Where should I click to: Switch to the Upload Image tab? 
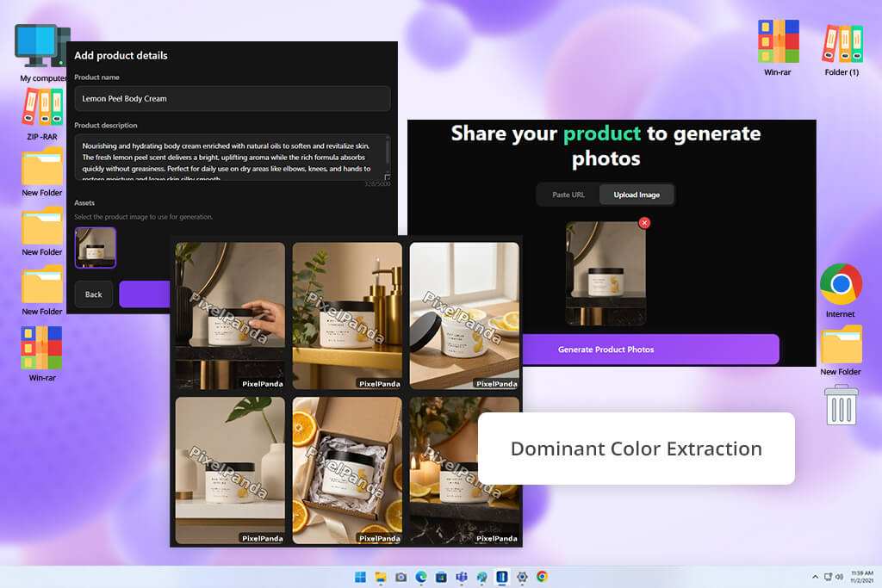click(x=637, y=195)
